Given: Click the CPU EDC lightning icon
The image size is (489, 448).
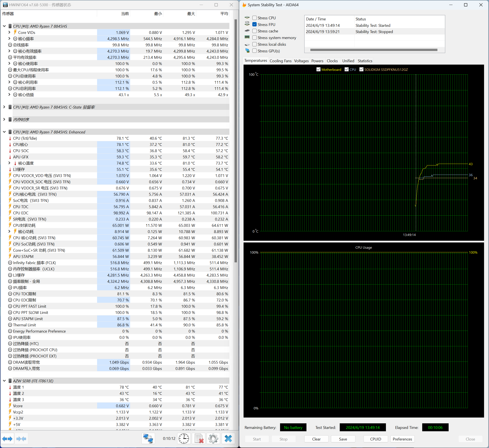Looking at the screenshot, I should (x=10, y=213).
